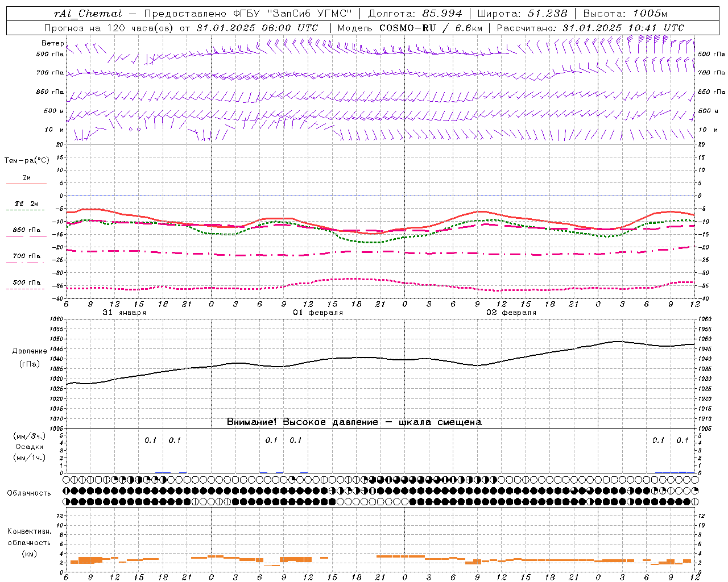
Task: Click the 02 февраля date label
Action: [511, 313]
